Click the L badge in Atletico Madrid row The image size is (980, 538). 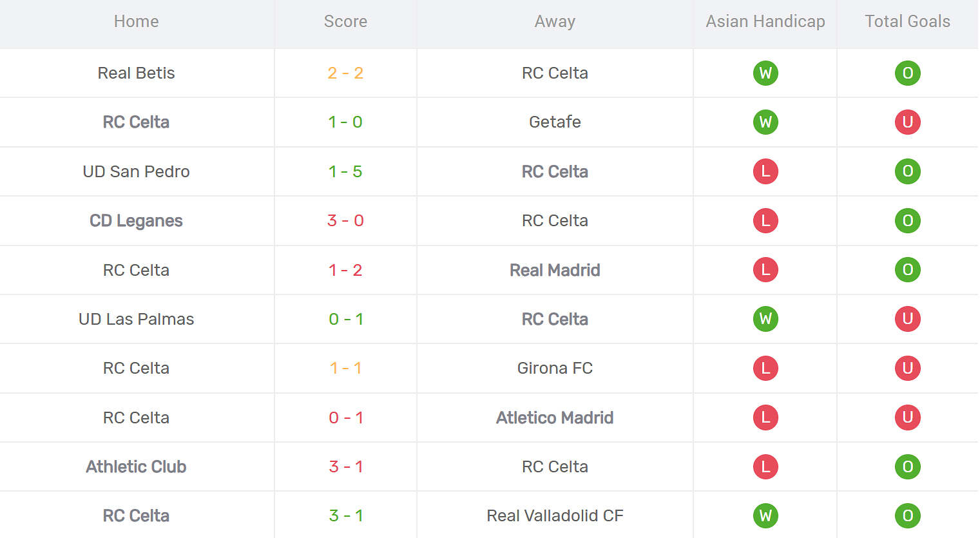(x=765, y=418)
